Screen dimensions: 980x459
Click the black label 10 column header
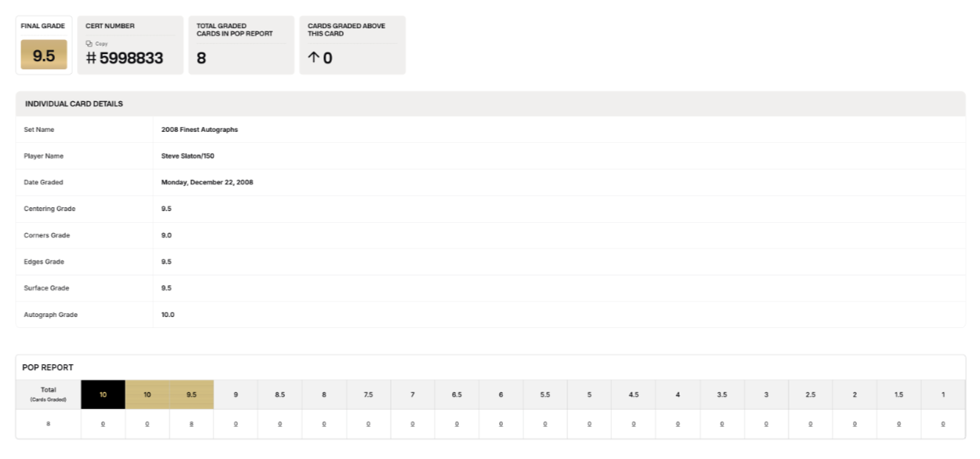(x=103, y=395)
